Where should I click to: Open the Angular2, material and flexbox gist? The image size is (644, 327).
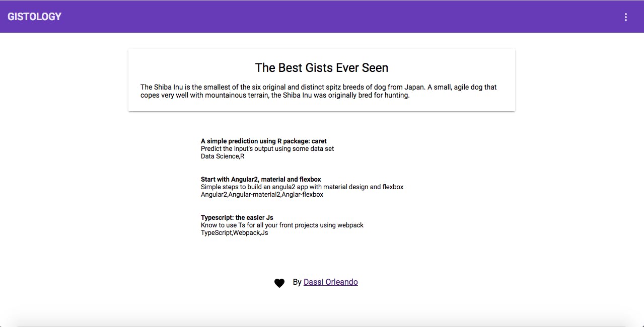(261, 180)
